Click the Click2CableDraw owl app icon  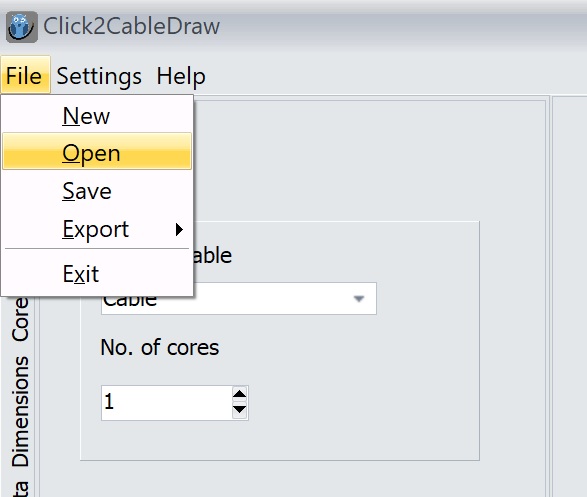(22, 27)
